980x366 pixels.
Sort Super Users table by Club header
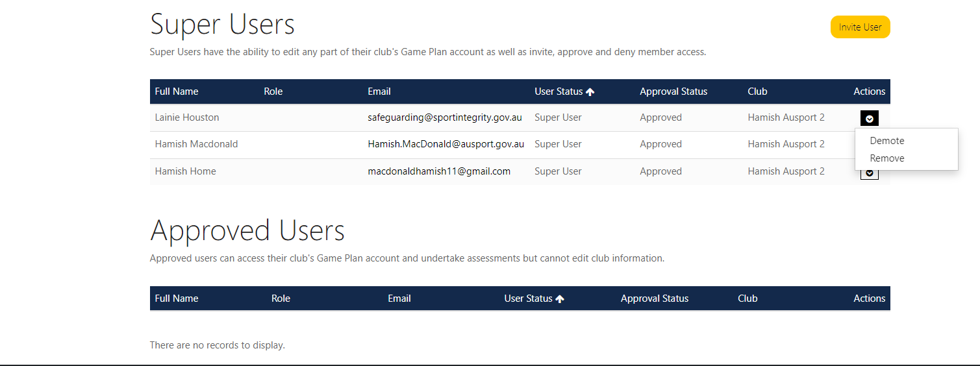click(x=757, y=91)
